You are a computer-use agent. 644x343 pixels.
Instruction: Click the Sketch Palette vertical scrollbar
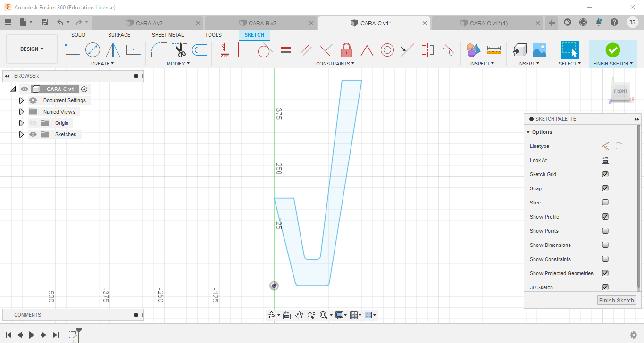point(639,206)
